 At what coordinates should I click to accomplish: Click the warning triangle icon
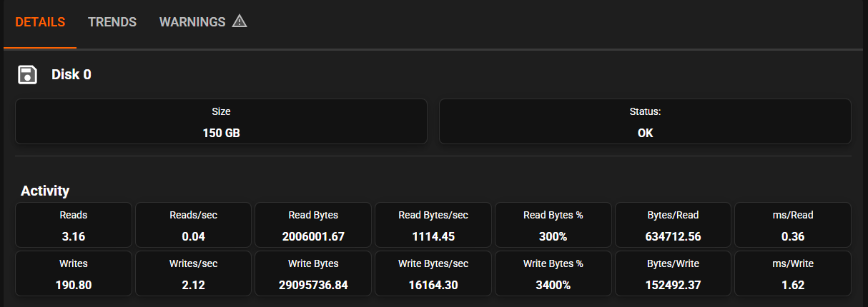240,21
